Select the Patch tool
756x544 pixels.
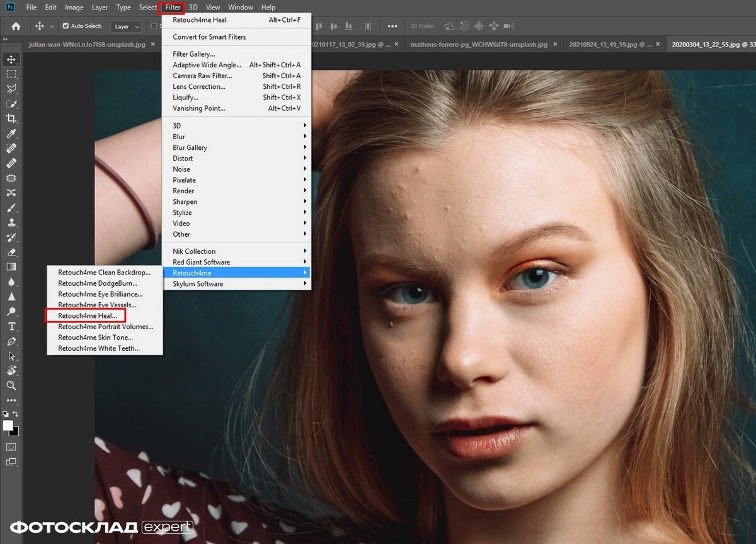coord(11,178)
